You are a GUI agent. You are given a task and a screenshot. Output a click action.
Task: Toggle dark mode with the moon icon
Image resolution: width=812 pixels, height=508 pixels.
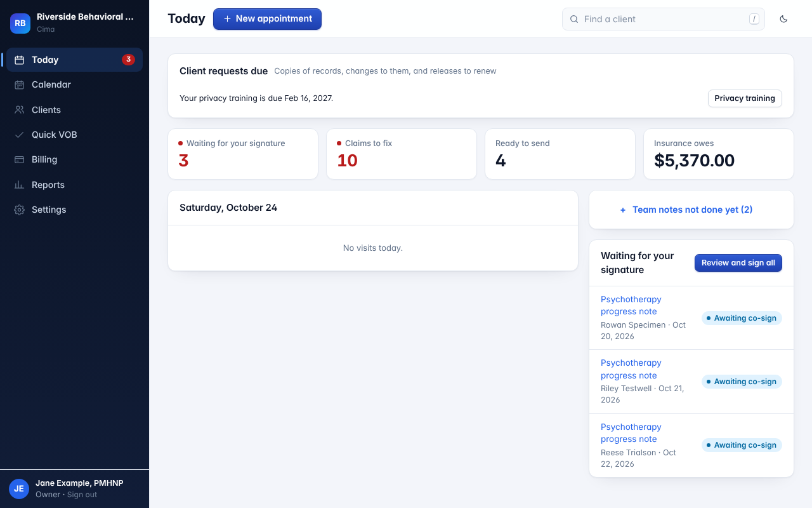click(783, 19)
